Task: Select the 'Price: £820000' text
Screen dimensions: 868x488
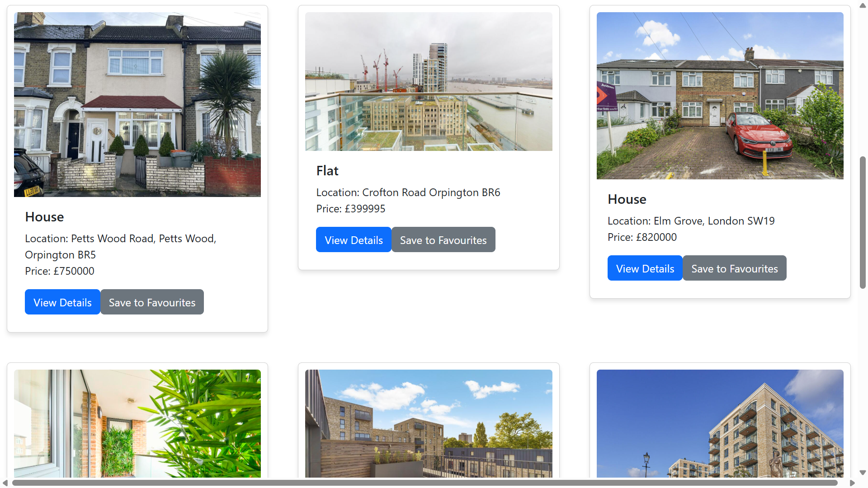Action: click(x=642, y=237)
